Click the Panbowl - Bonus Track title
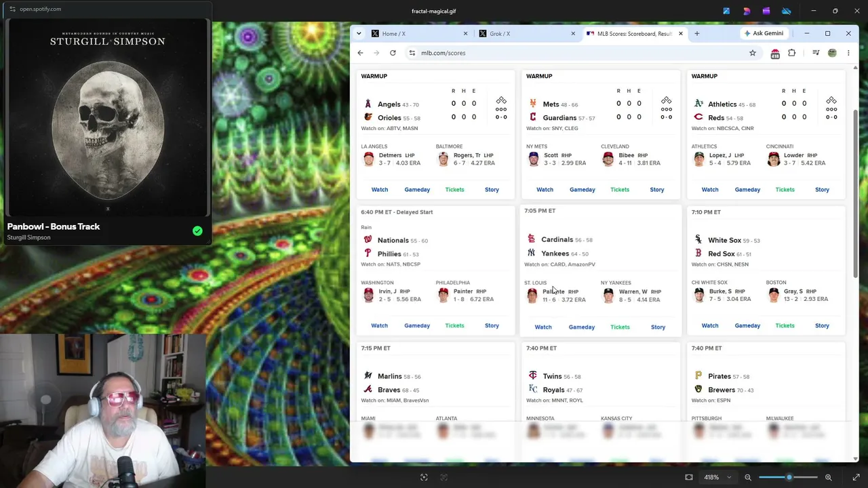868x488 pixels. (54, 226)
